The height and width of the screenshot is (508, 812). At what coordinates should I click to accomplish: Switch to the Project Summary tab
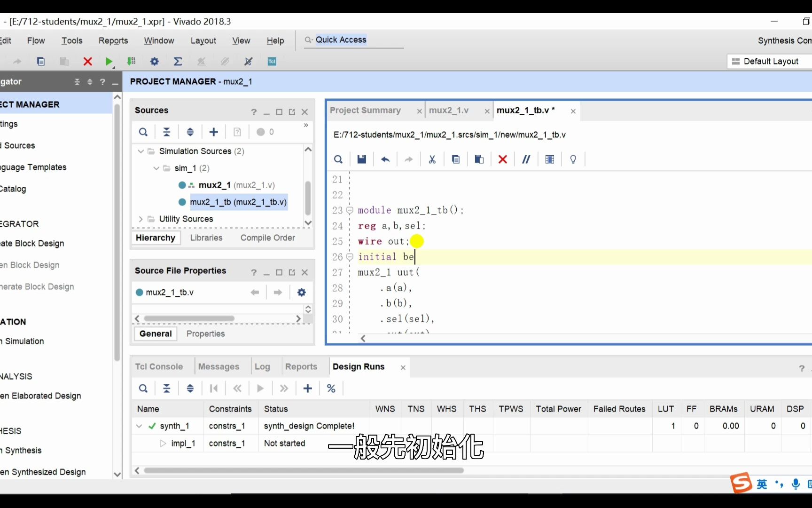tap(365, 110)
